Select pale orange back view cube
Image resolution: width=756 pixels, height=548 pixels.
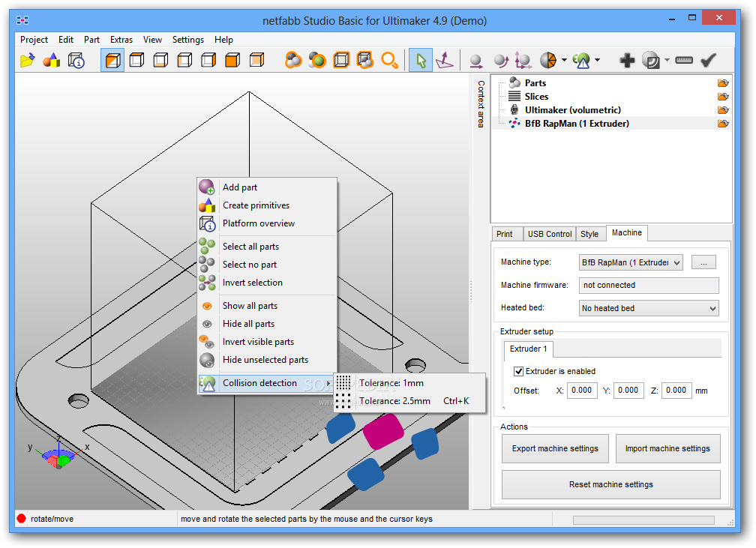coord(257,60)
